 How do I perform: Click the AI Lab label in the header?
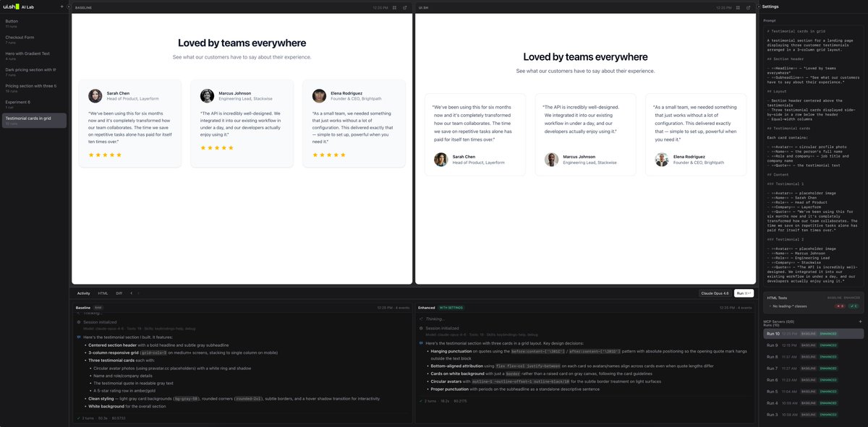click(x=27, y=7)
